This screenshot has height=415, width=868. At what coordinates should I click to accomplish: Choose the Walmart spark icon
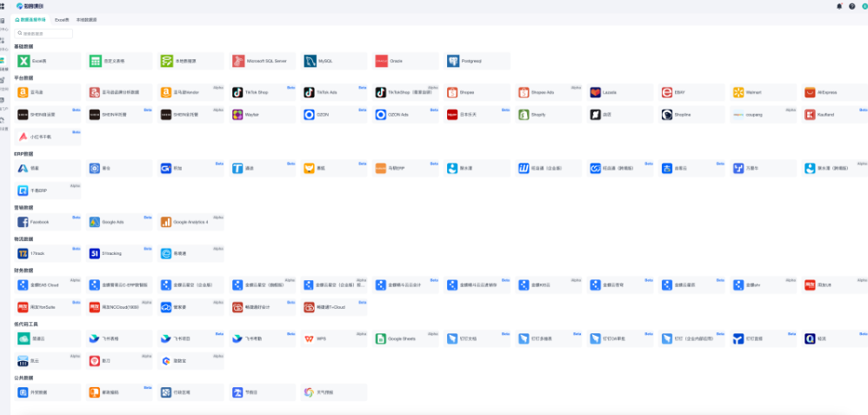tap(739, 92)
